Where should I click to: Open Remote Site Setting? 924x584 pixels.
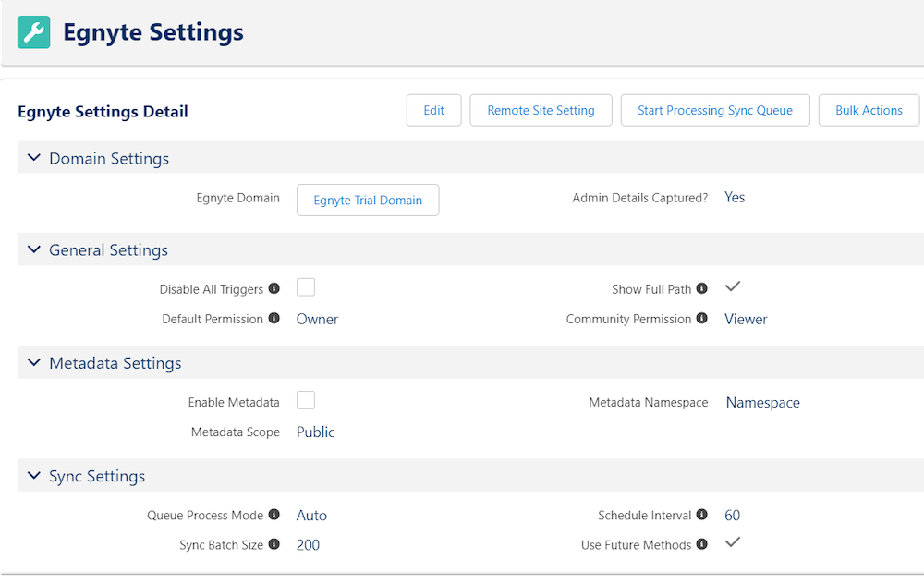click(x=541, y=110)
